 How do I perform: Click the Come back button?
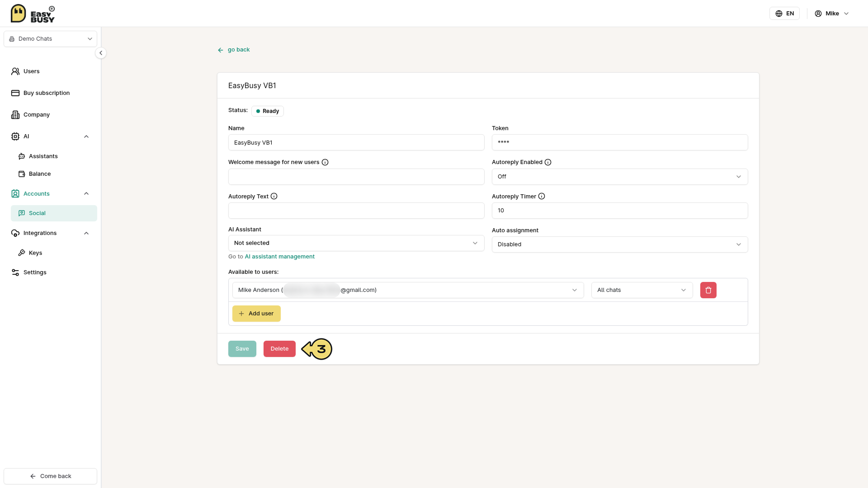point(51,476)
